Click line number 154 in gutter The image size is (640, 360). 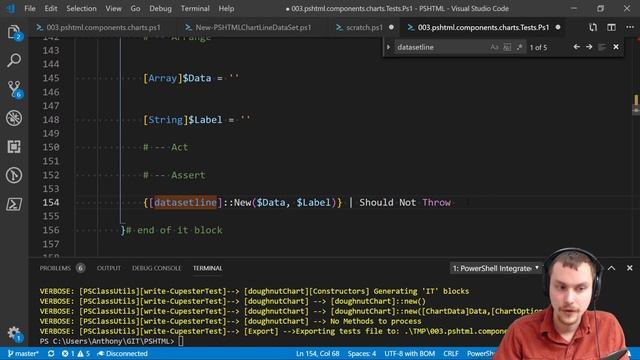tap(51, 202)
